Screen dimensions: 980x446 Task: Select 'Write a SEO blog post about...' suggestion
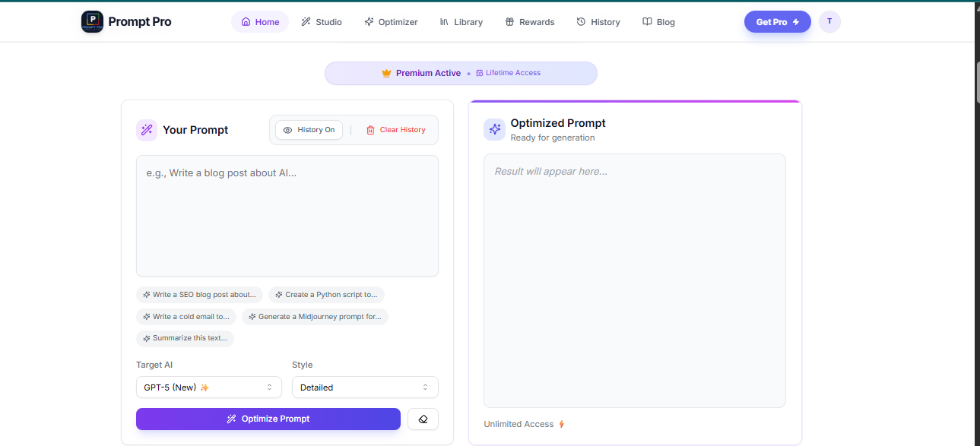click(x=200, y=295)
